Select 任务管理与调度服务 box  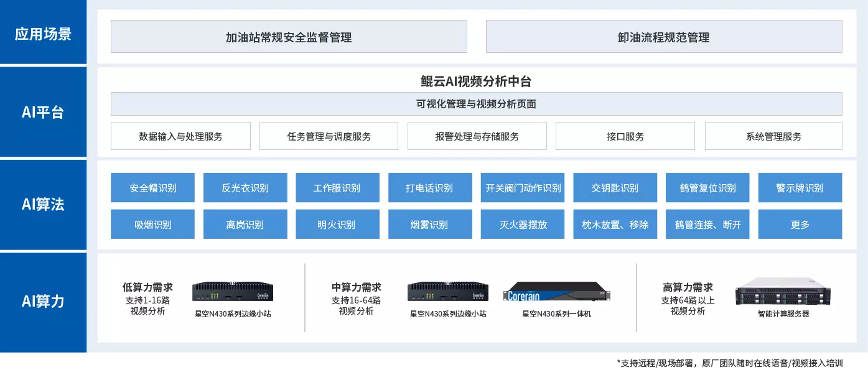click(329, 136)
